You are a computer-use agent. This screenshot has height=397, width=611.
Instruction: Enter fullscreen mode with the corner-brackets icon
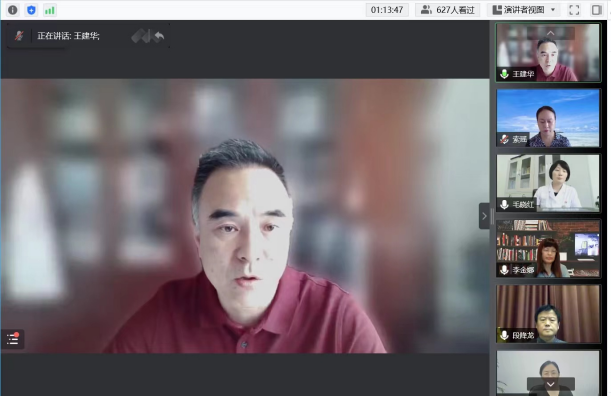coord(574,10)
